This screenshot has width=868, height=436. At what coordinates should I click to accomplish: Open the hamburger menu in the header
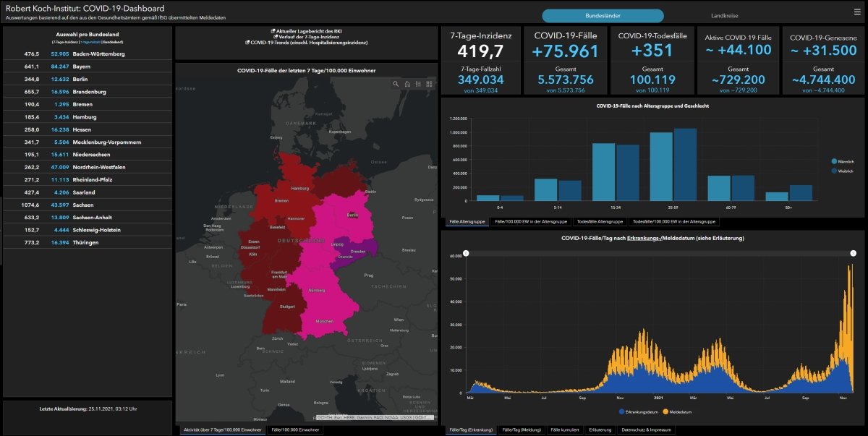pos(857,12)
